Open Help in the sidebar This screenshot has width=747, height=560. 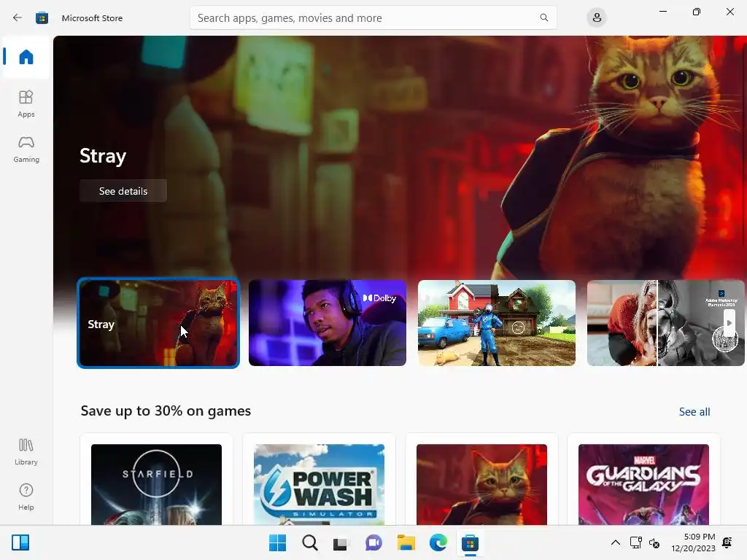click(x=26, y=497)
